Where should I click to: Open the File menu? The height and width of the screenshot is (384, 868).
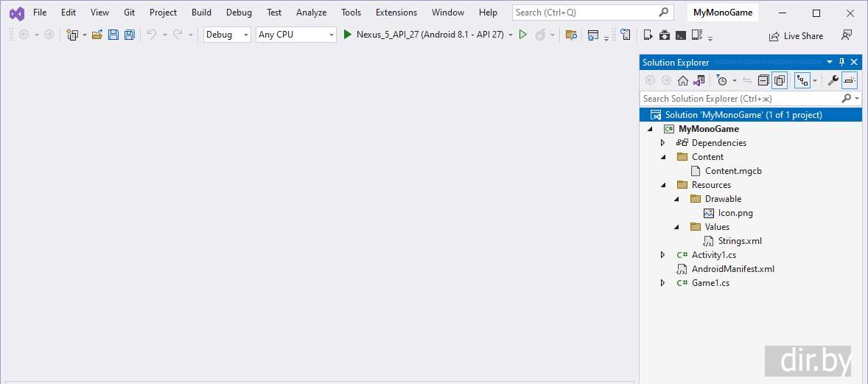click(40, 13)
